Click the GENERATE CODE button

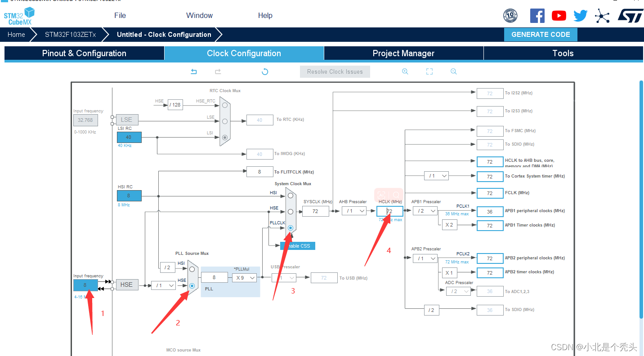click(541, 35)
